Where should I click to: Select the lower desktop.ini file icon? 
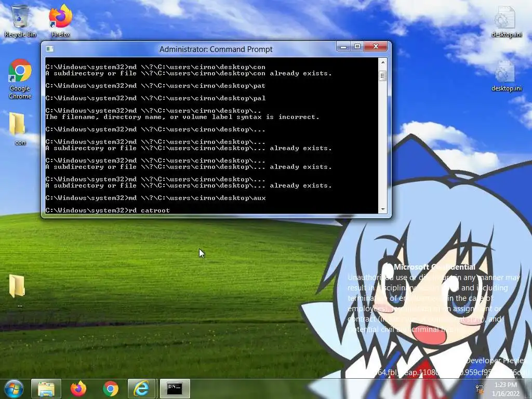[x=506, y=76]
